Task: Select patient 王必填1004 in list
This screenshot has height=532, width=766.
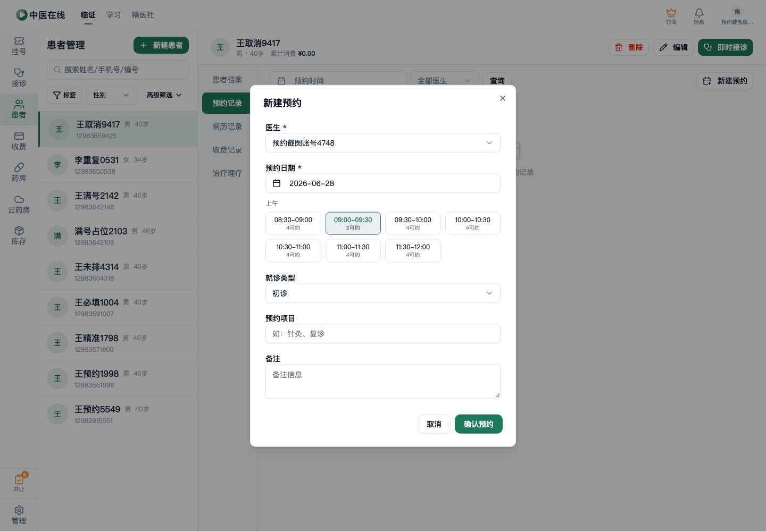Action: pyautogui.click(x=118, y=307)
